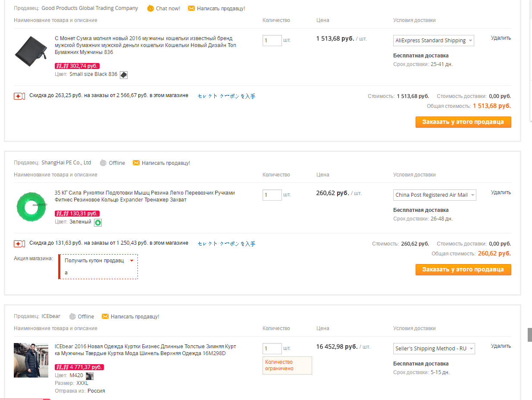
Task: Click the wallet quantity input field
Action: tap(272, 41)
